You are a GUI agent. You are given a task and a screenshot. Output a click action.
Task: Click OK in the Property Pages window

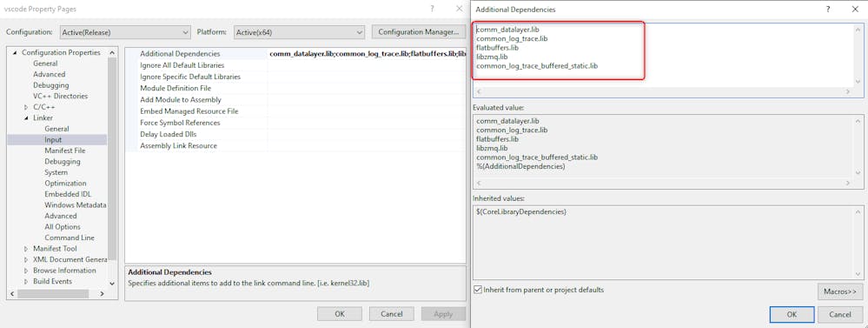(340, 313)
